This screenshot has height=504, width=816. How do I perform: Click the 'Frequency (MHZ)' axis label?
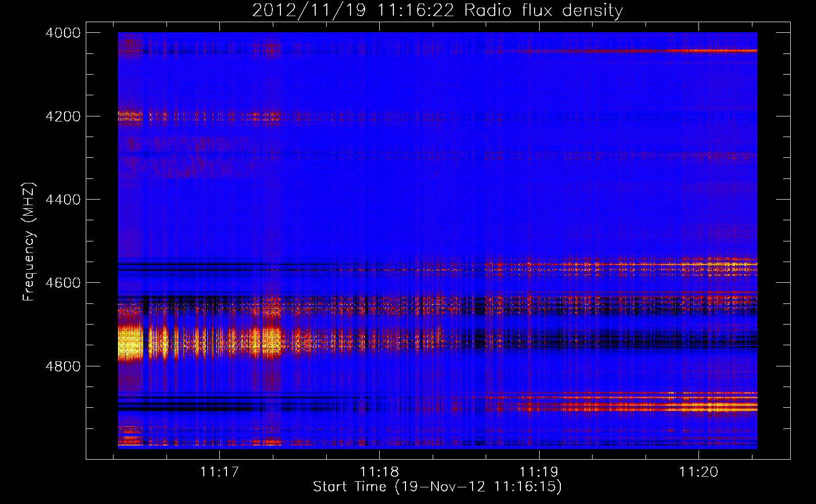click(29, 241)
